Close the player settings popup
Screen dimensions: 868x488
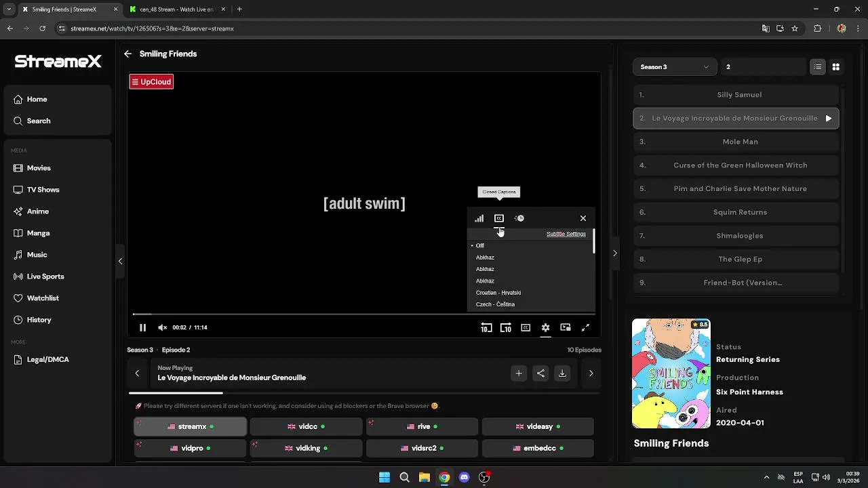[x=583, y=218]
